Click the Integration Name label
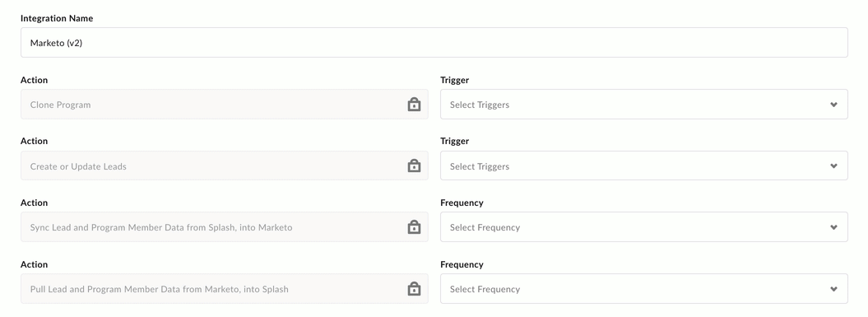 click(57, 18)
